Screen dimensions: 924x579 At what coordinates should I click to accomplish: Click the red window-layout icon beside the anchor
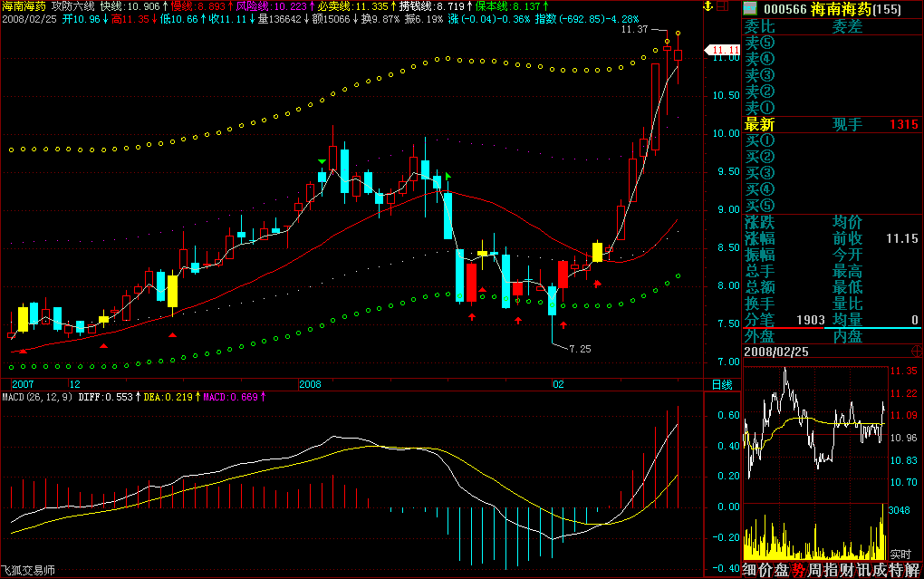[x=722, y=6]
